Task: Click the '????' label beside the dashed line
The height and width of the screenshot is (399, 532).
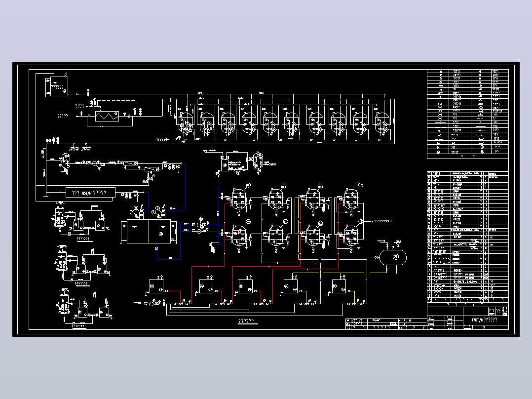Action: click(79, 106)
